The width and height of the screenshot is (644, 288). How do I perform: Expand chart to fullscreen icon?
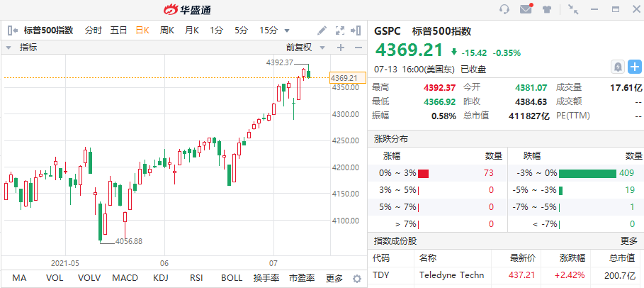tap(339, 30)
